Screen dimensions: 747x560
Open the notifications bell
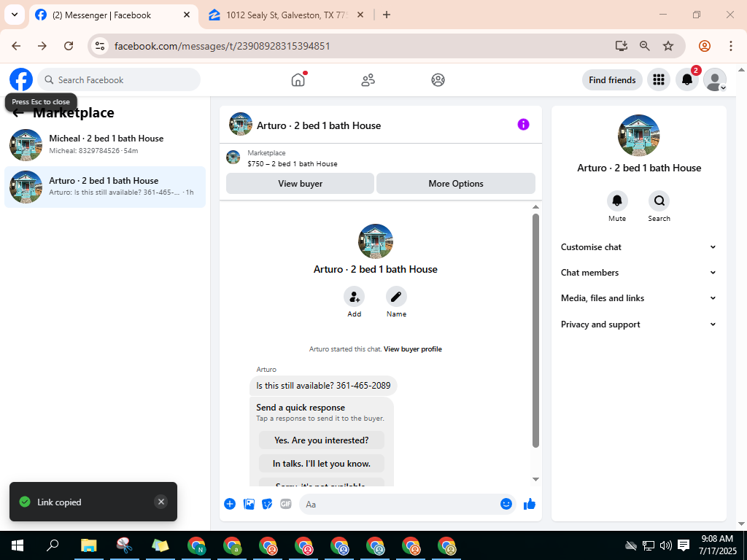pyautogui.click(x=687, y=79)
